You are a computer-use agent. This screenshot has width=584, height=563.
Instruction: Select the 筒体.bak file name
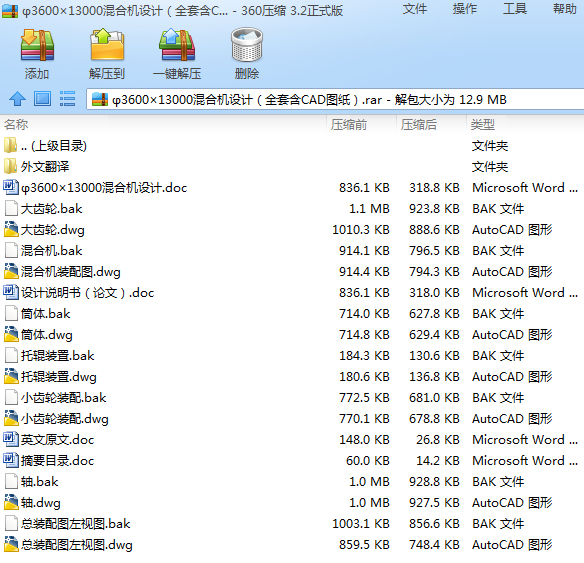(x=45, y=314)
